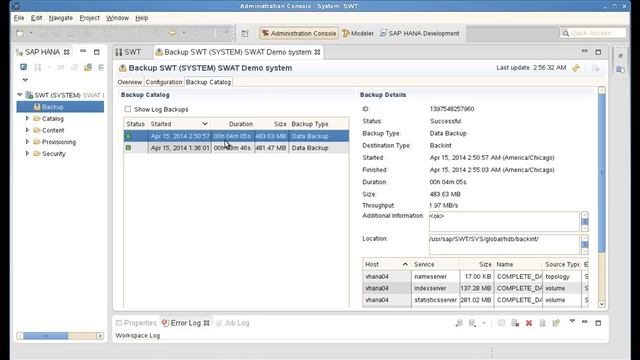Open the Edit menu
640x360 pixels.
(x=36, y=18)
